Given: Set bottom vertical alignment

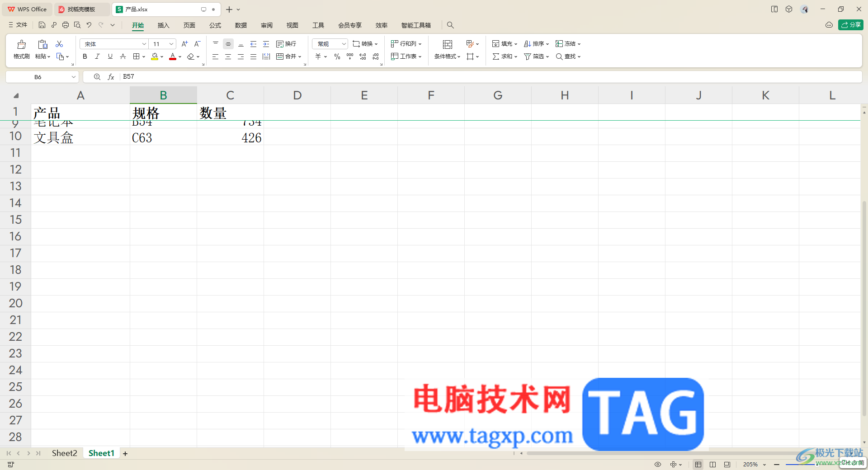Looking at the screenshot, I should point(241,44).
